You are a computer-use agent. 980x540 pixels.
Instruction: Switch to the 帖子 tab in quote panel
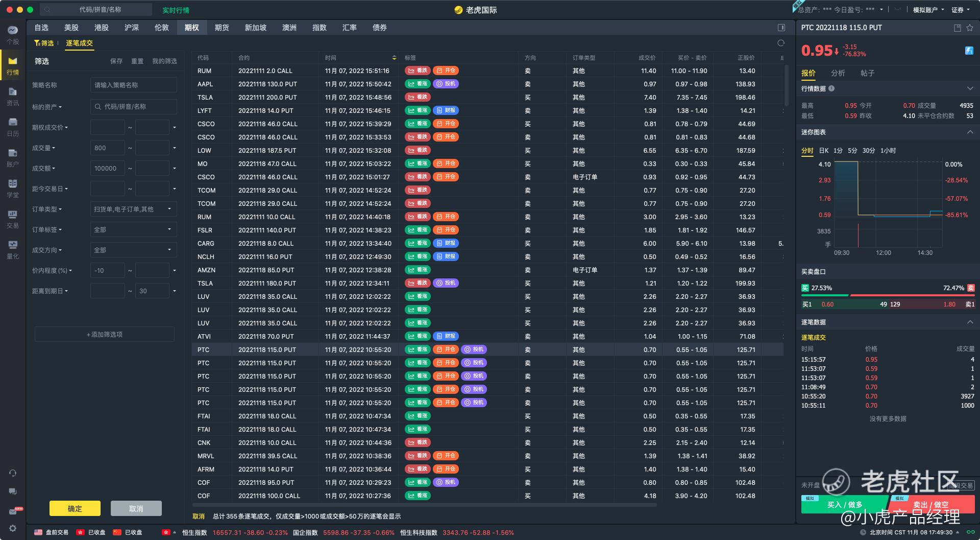click(868, 73)
